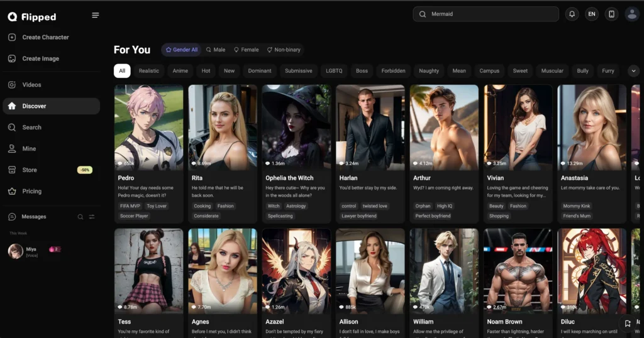
Task: Toggle the Hot category chip
Action: tap(206, 70)
